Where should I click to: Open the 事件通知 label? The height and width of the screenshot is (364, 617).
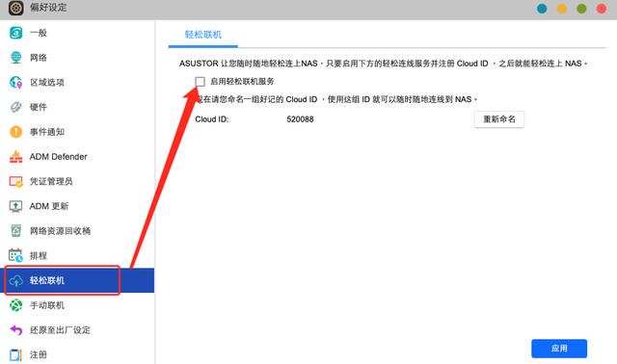pyautogui.click(x=47, y=132)
